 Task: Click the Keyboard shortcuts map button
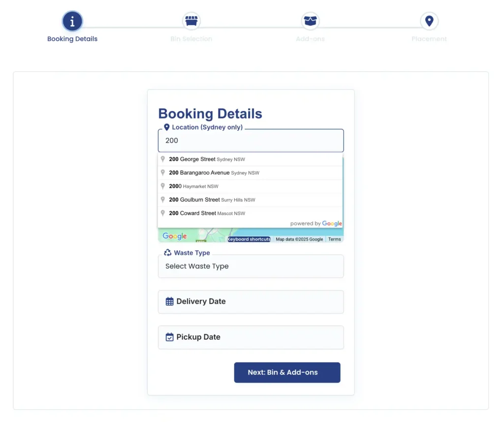tap(249, 239)
